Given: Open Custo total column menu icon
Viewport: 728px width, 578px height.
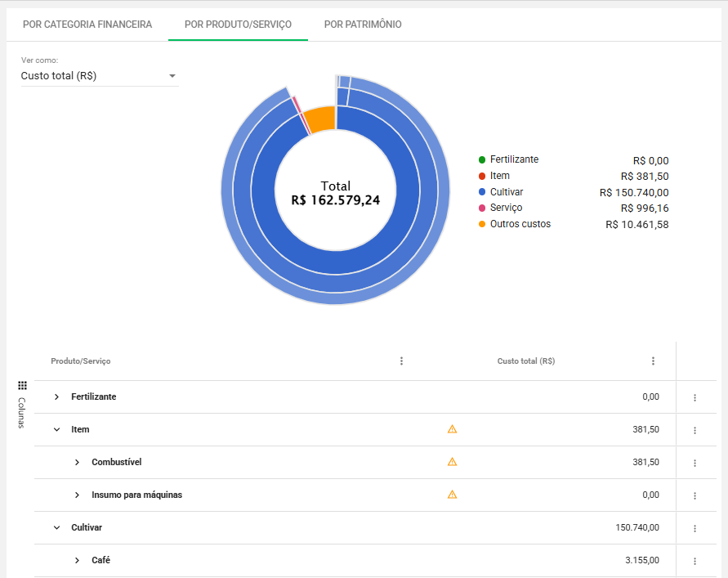Looking at the screenshot, I should click(653, 361).
